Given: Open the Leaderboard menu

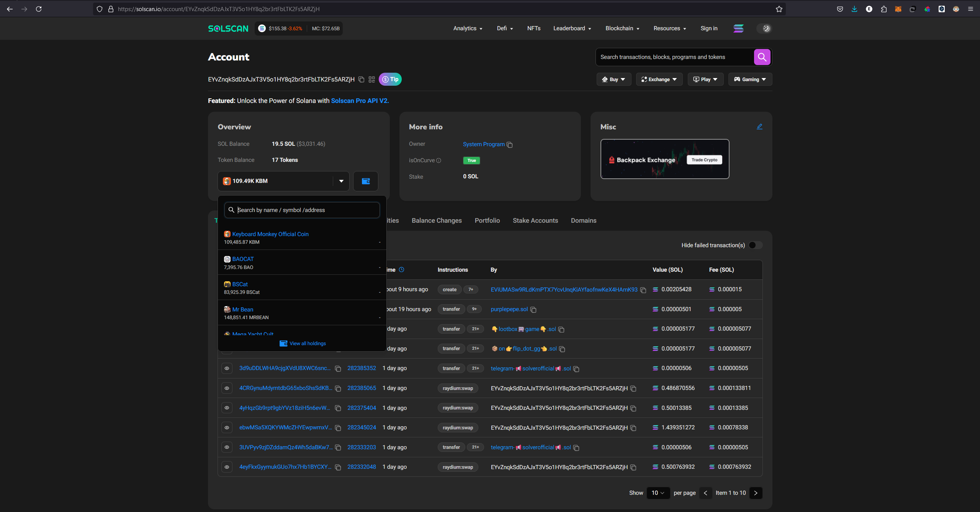Looking at the screenshot, I should point(572,28).
